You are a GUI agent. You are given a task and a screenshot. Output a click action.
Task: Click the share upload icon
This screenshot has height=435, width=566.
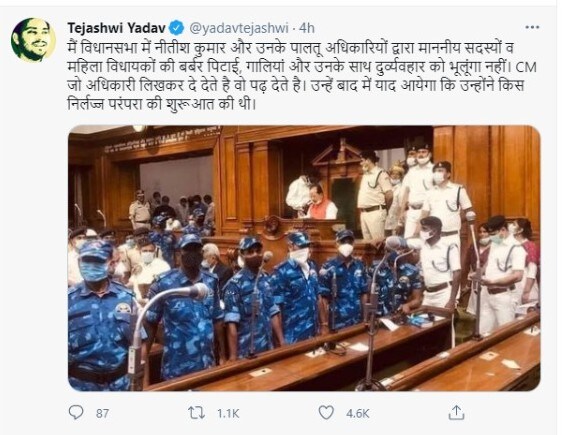(456, 412)
